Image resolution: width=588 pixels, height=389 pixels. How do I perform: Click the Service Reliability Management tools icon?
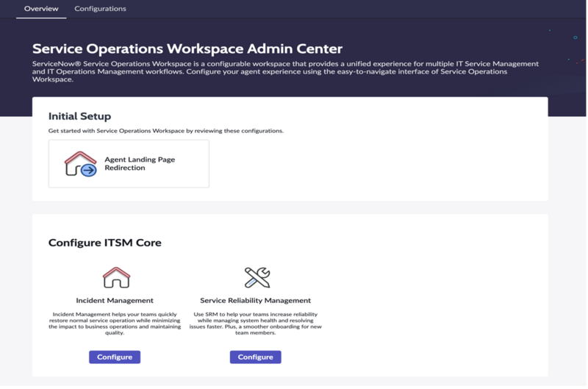tap(257, 277)
